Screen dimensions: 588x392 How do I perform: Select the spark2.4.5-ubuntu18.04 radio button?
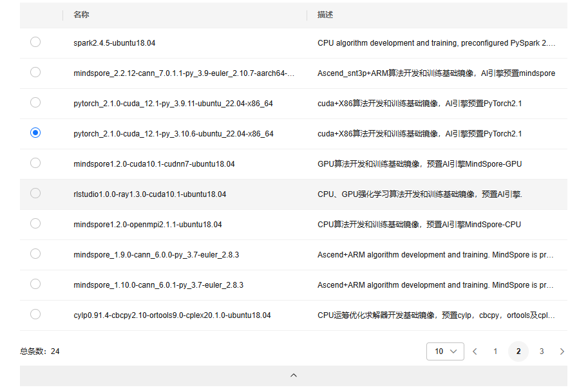[x=35, y=42]
